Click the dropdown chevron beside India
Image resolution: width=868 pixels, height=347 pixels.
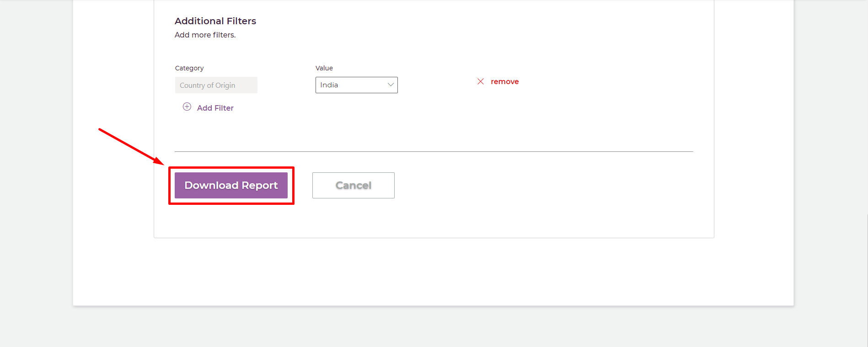click(391, 85)
